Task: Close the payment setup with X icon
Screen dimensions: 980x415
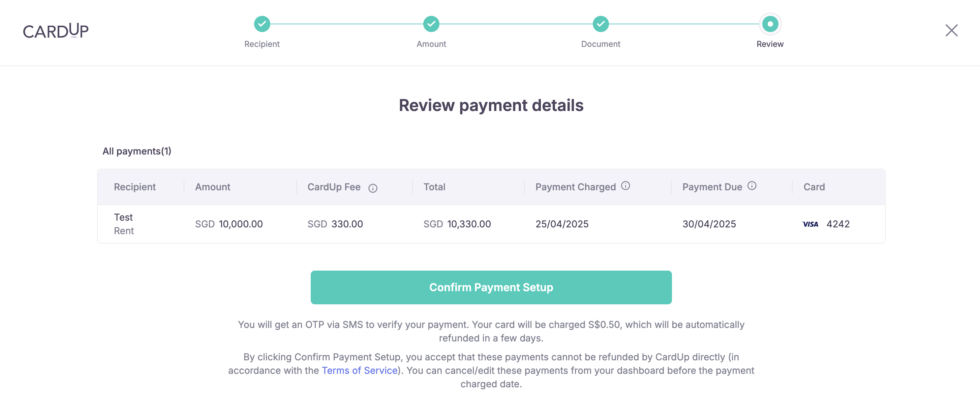Action: (x=951, y=30)
